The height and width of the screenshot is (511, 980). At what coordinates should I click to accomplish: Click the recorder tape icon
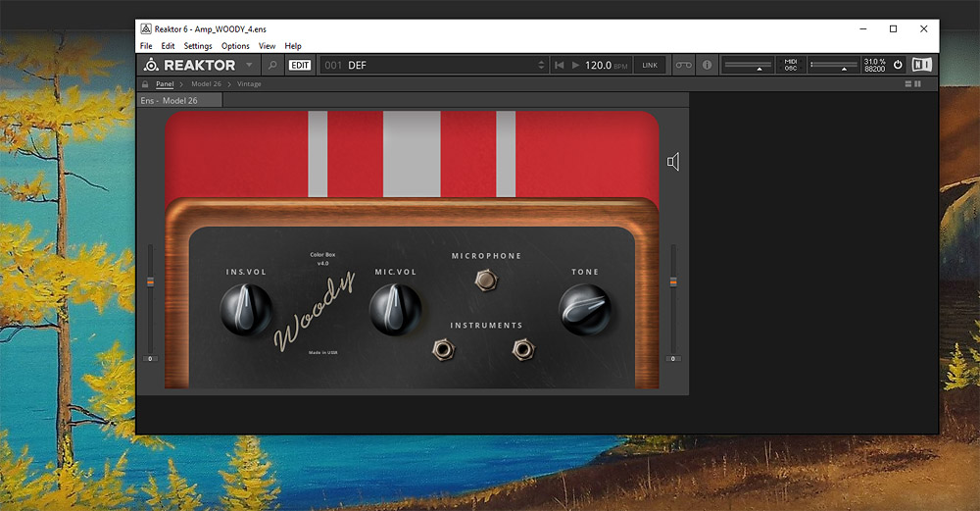683,65
